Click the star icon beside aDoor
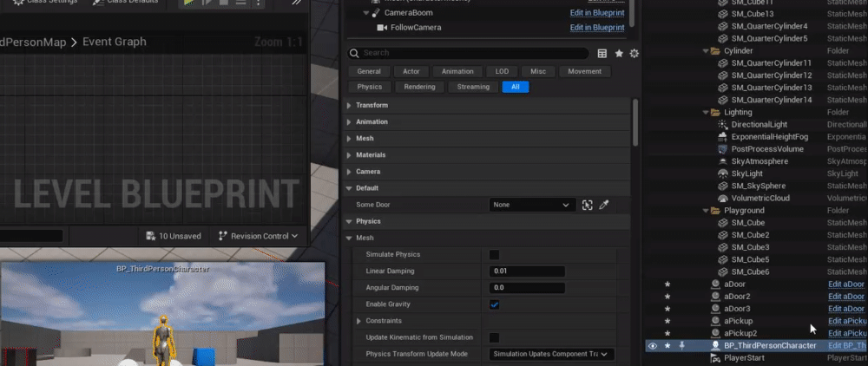The width and height of the screenshot is (868, 366). click(667, 284)
